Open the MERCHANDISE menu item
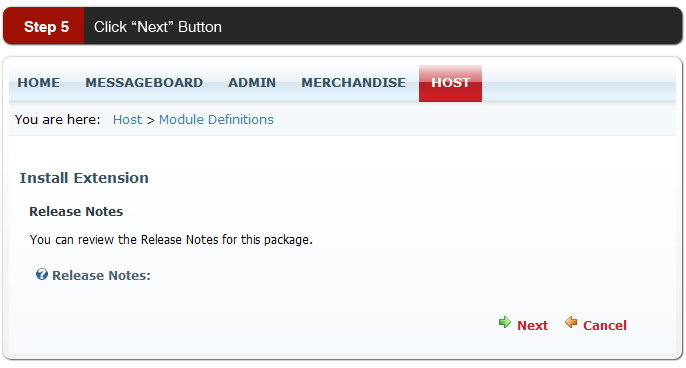This screenshot has height=368, width=686. click(354, 83)
